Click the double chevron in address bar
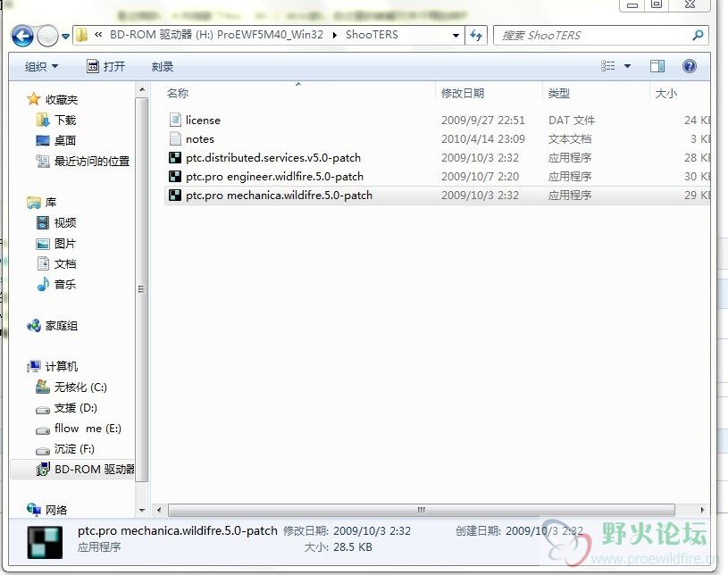 click(x=98, y=35)
